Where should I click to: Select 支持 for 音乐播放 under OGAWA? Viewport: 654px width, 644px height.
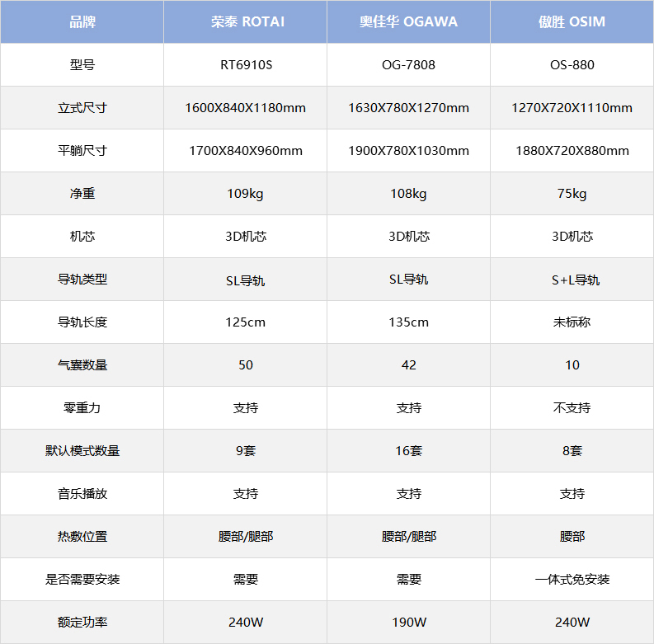point(408,494)
